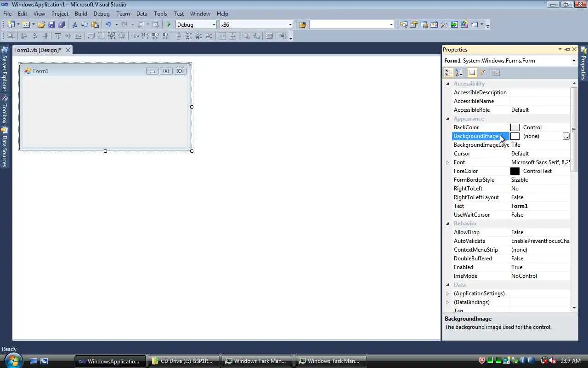Screen dimensions: 588x368
Task: Collapse the Appearance property category
Action: (448, 119)
